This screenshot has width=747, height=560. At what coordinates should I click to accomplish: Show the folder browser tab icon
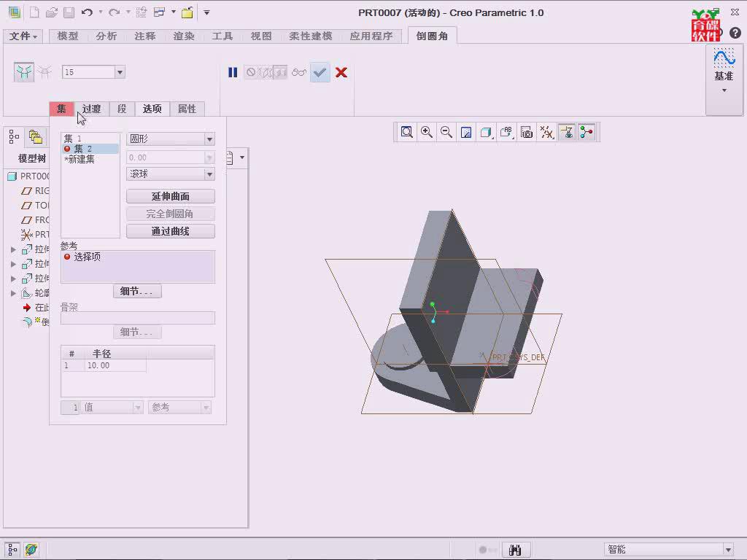click(35, 137)
